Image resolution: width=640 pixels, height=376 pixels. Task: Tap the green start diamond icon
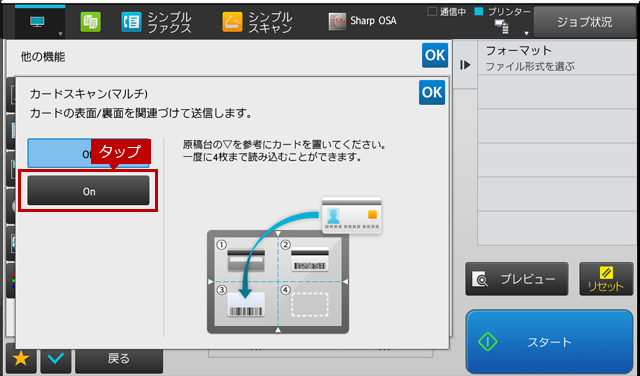(488, 342)
